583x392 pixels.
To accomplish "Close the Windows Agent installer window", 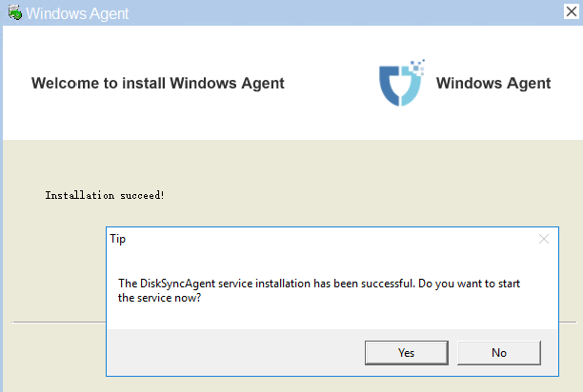I will click(x=572, y=11).
